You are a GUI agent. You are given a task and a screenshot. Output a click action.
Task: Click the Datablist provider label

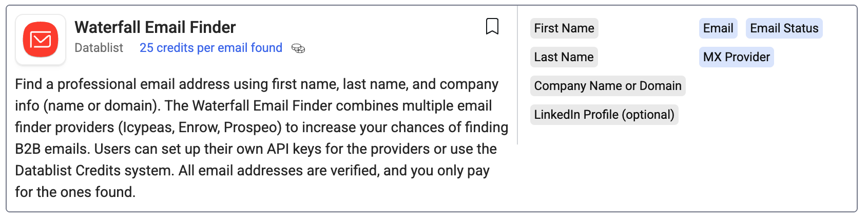(x=99, y=48)
